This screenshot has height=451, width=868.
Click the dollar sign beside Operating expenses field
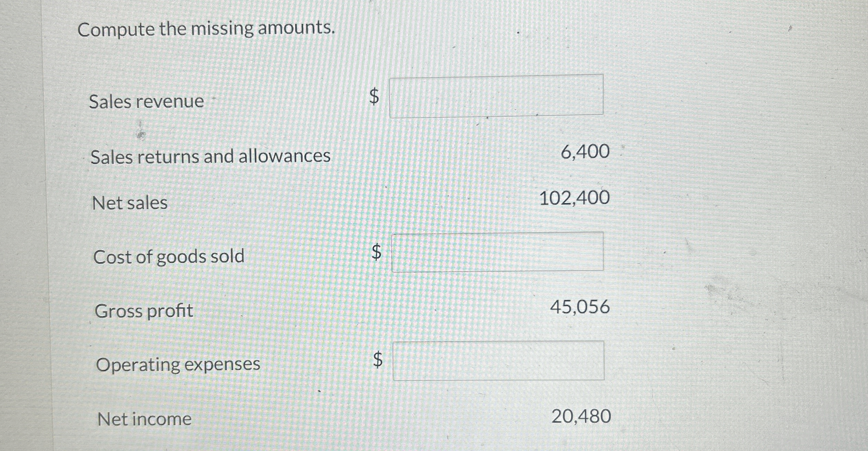coord(377,360)
